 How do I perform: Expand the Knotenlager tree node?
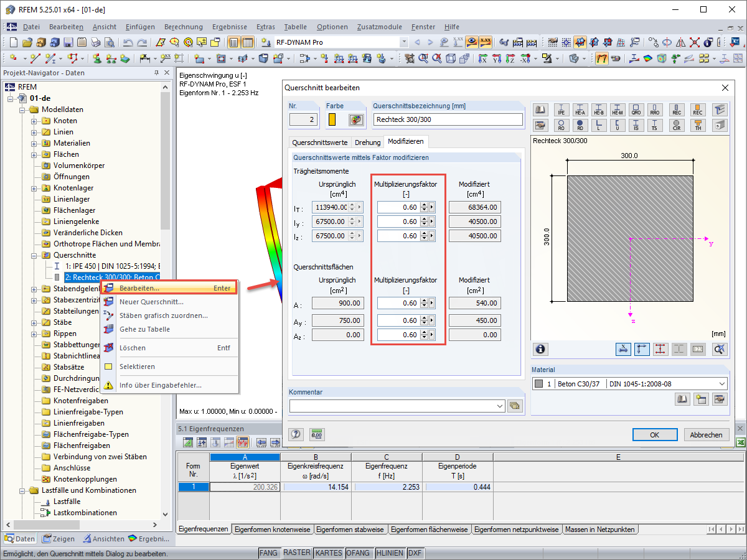(34, 188)
